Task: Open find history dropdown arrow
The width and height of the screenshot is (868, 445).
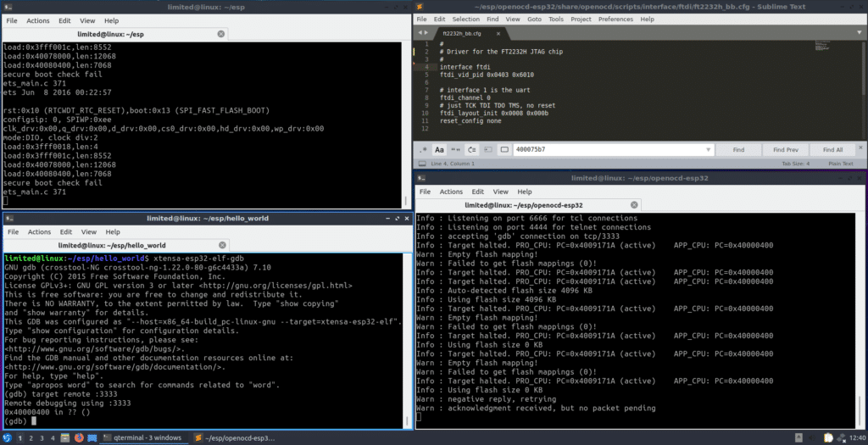Action: (x=709, y=150)
